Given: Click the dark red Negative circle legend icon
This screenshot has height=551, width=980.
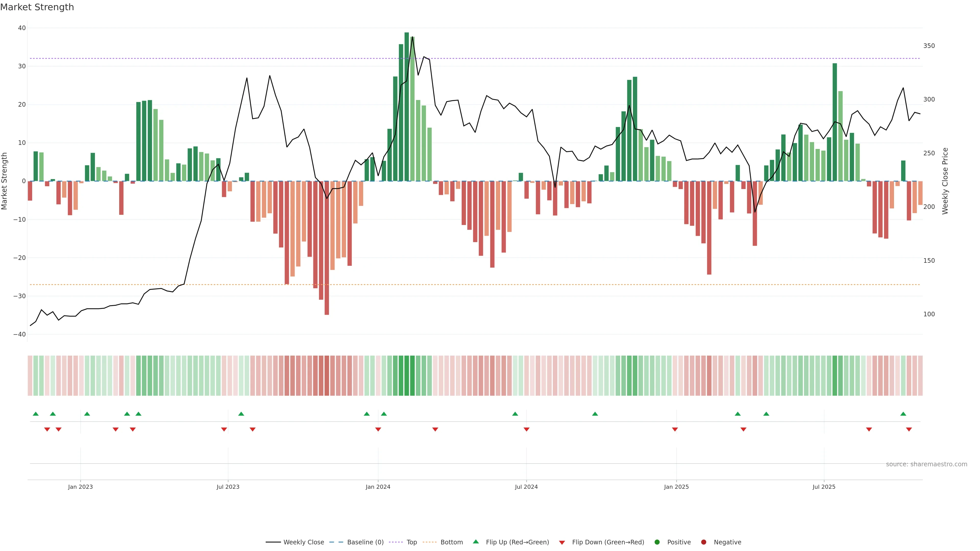Looking at the screenshot, I should pos(703,542).
